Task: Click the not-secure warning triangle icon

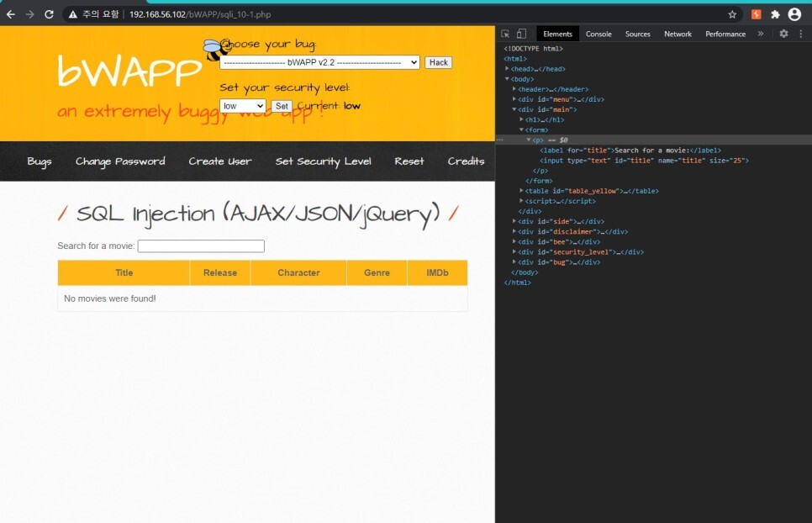Action: pyautogui.click(x=73, y=14)
